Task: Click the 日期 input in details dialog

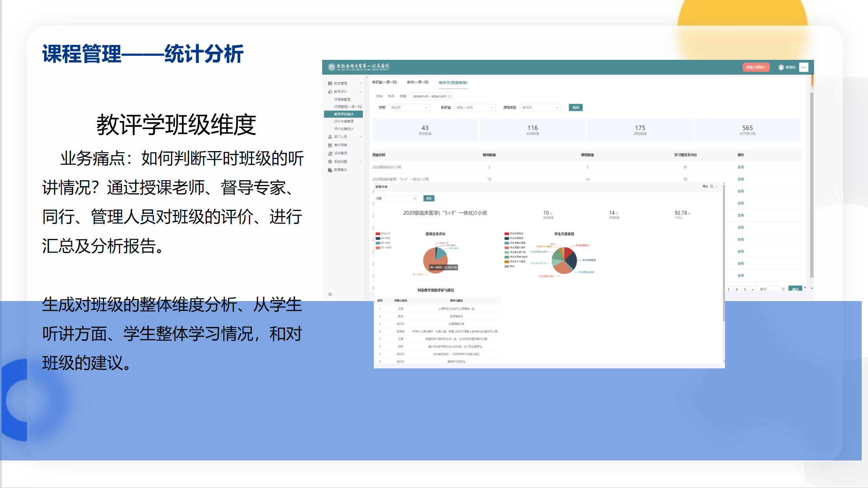Action: coord(401,198)
